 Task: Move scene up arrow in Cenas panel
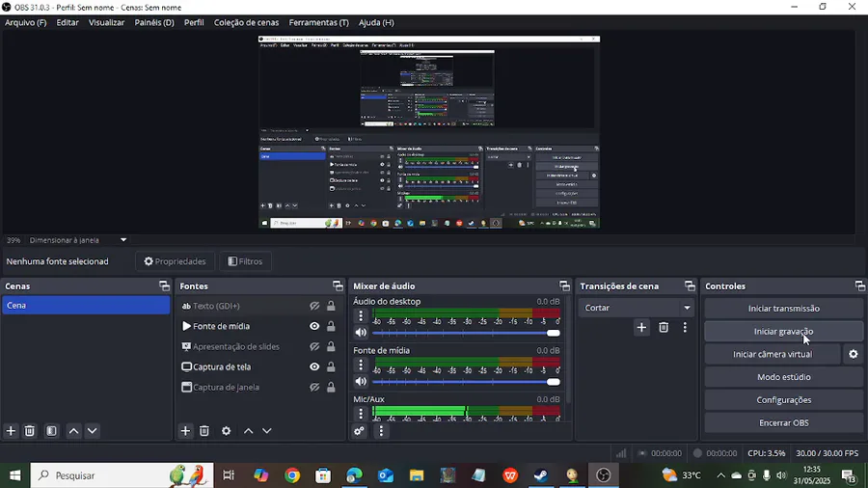point(73,430)
